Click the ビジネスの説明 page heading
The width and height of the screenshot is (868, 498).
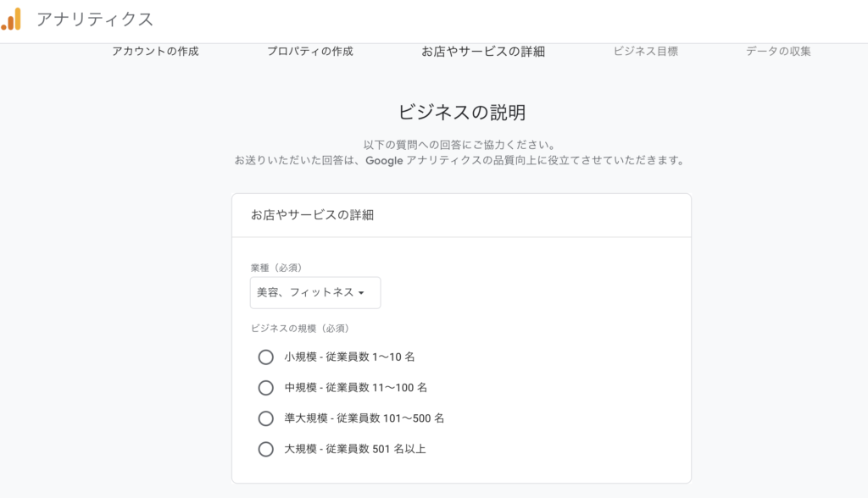coord(462,113)
